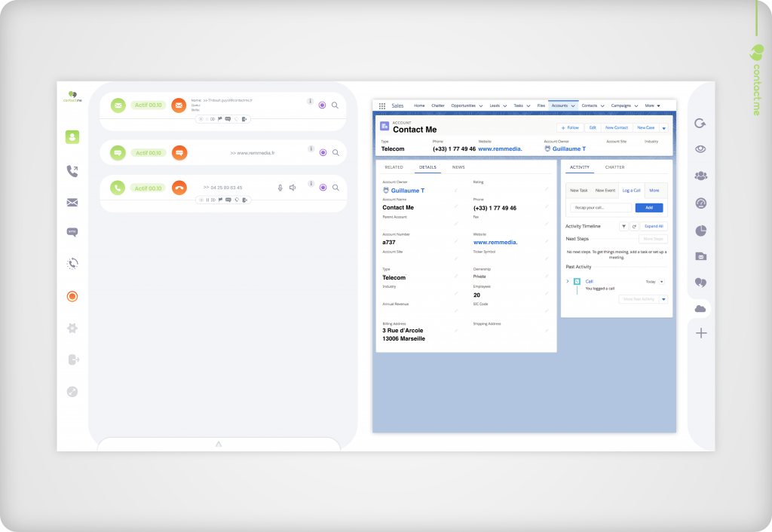Viewport: 772px width, 532px height.
Task: Open the SMS chat bubble icon in sidebar
Action: coord(72,232)
